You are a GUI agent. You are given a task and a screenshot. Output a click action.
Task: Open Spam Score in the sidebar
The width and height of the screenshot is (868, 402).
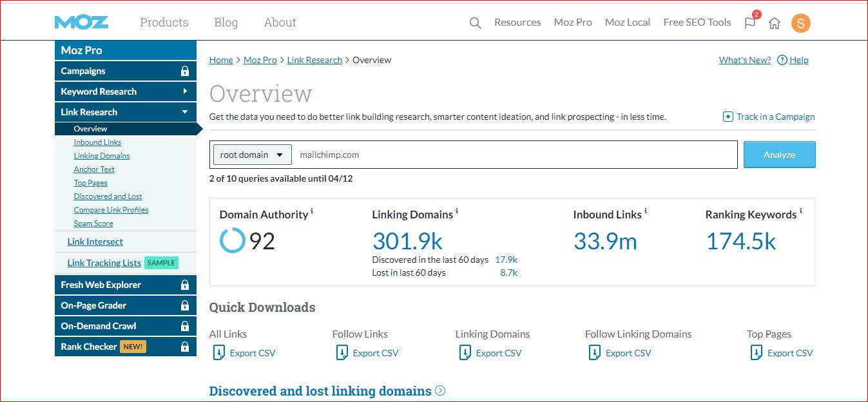[93, 224]
